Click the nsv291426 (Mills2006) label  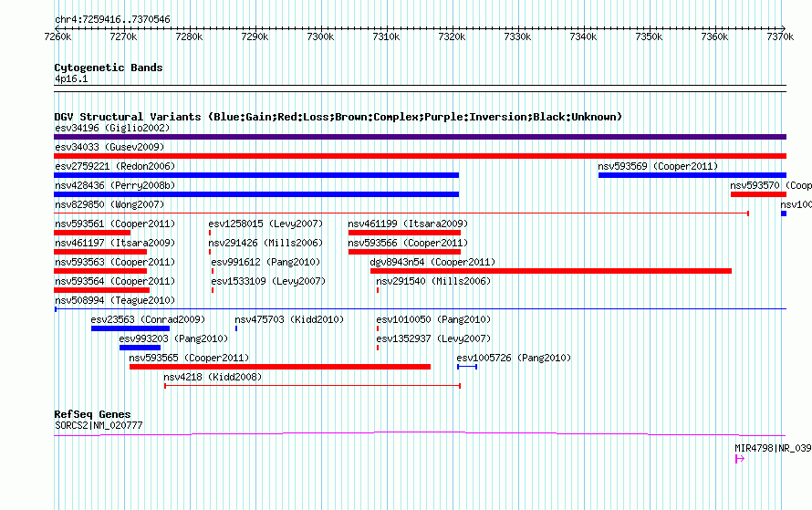pos(265,243)
